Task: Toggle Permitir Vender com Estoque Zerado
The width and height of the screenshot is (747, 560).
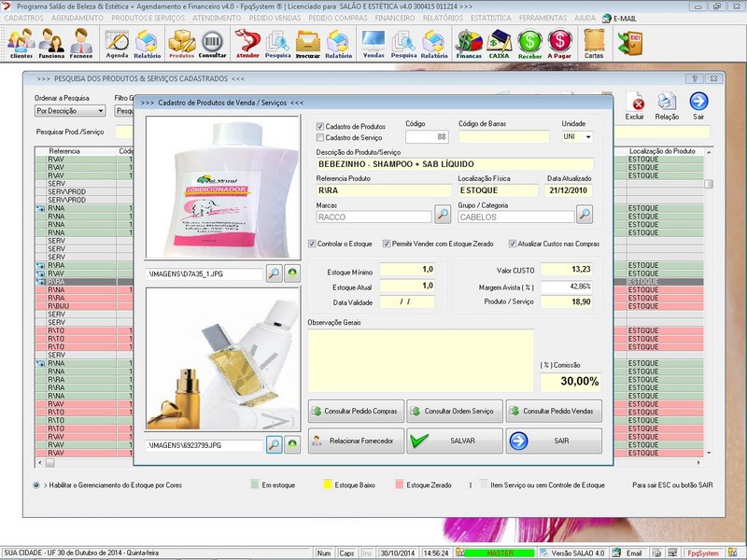Action: click(387, 244)
